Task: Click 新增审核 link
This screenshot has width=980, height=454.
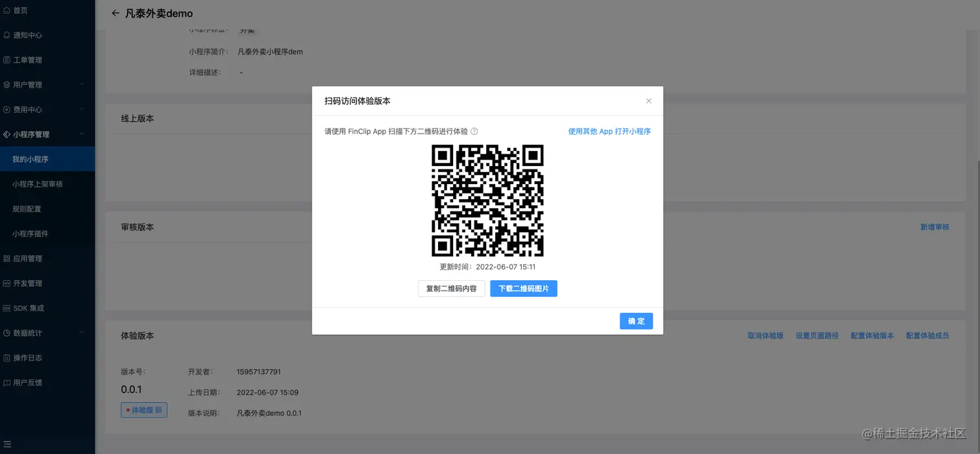Action: [935, 227]
